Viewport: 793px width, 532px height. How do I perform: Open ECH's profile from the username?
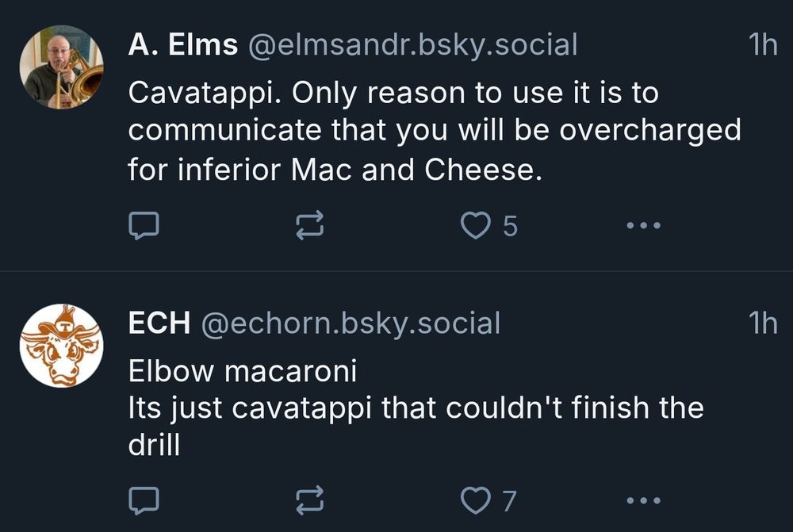[x=159, y=322]
